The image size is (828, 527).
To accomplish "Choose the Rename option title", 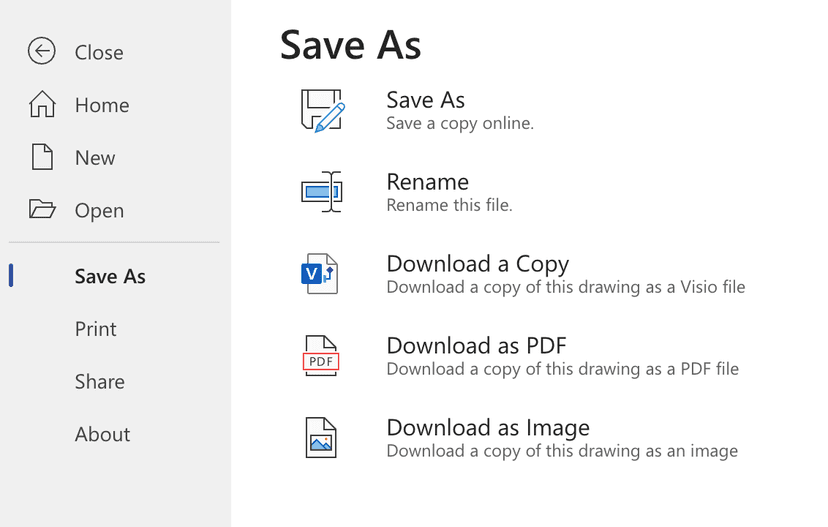I will point(427,182).
